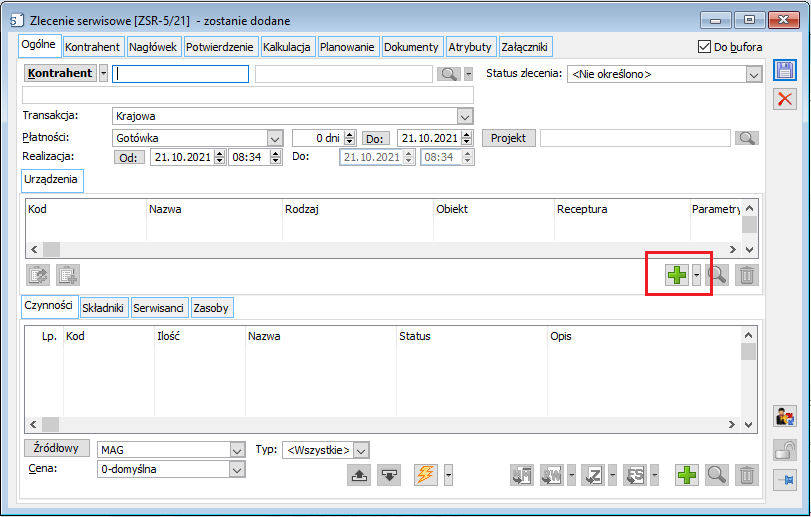The image size is (811, 517).
Task: Click the first clipboard icon under the Urządzenia list
Action: coord(38,275)
